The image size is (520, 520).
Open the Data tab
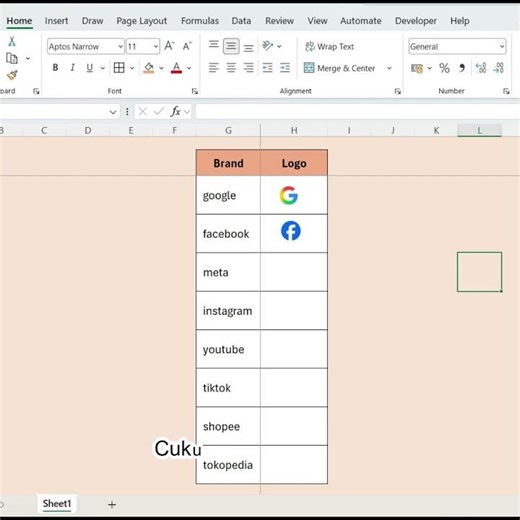241,21
